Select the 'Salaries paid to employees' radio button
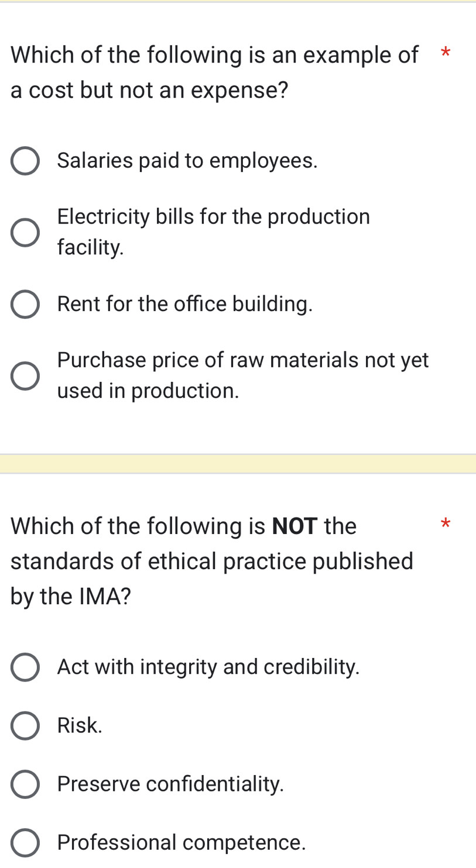 pos(25,161)
